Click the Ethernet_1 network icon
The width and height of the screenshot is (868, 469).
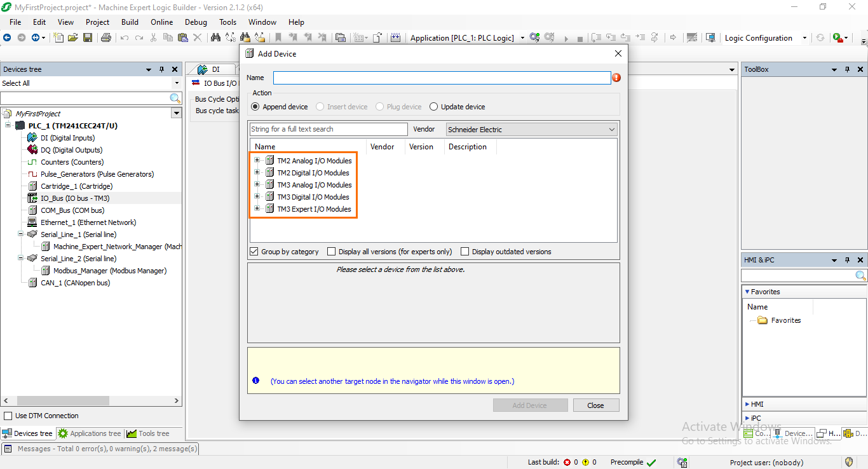point(32,222)
